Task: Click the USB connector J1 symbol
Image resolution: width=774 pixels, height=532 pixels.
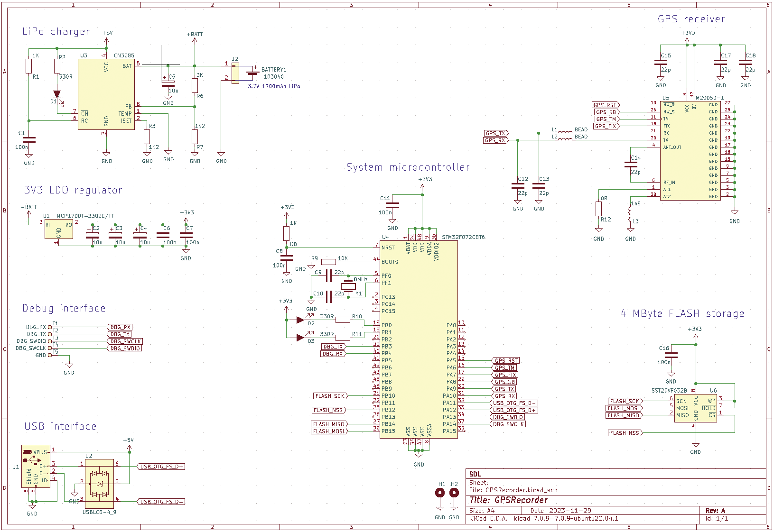Action: (36, 466)
